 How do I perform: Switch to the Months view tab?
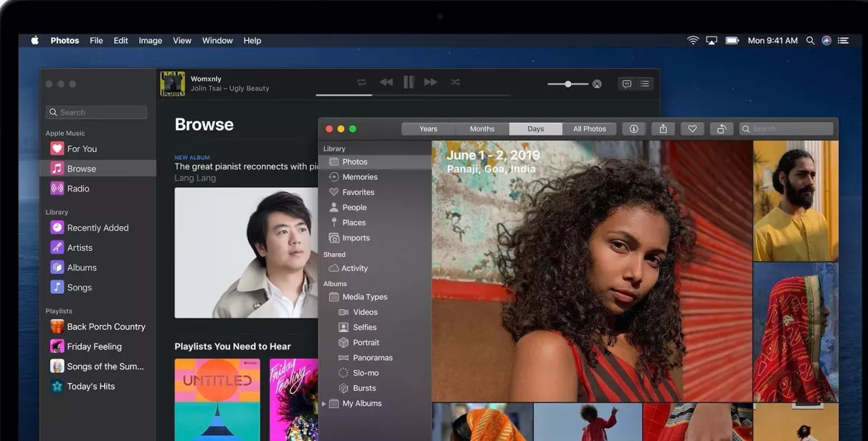pyautogui.click(x=482, y=129)
